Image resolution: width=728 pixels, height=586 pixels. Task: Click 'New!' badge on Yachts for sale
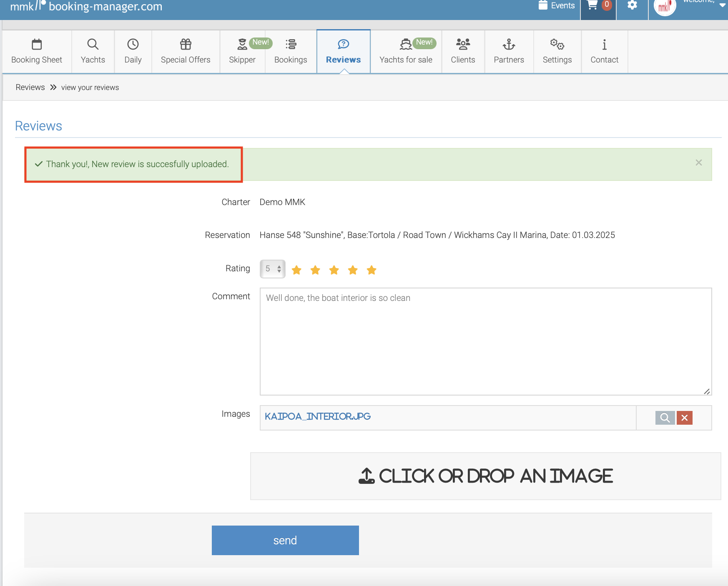(x=424, y=43)
